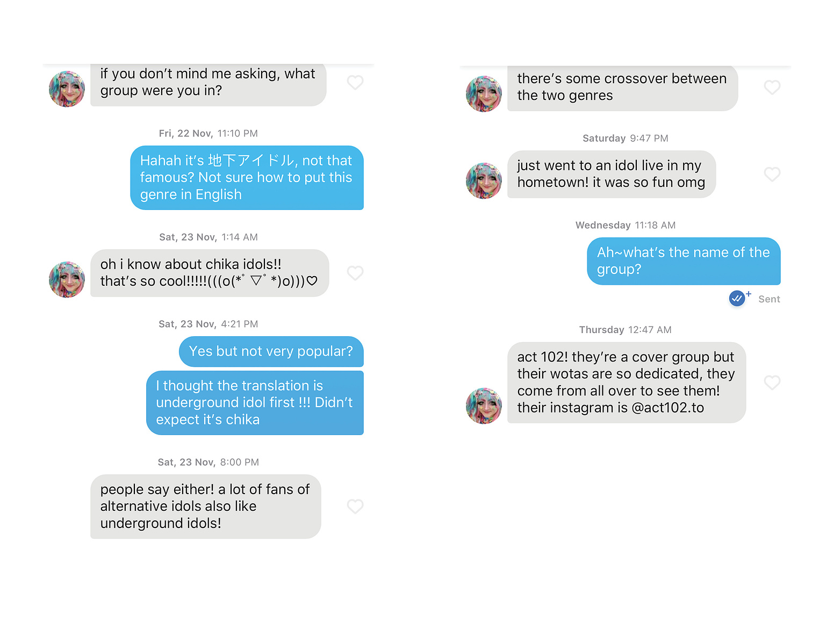The height and width of the screenshot is (644, 834).
Task: Like the 'what group were you in?' message
Action: 355,82
